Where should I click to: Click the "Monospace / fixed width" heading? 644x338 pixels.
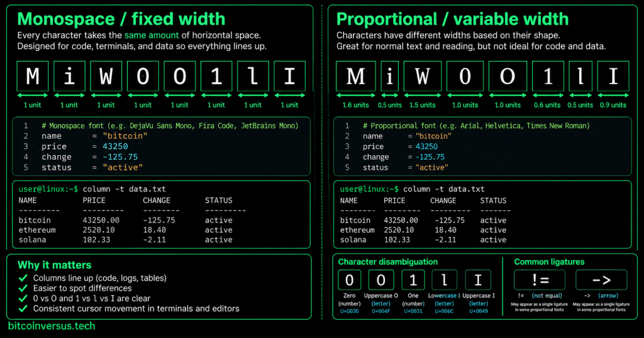coord(121,19)
